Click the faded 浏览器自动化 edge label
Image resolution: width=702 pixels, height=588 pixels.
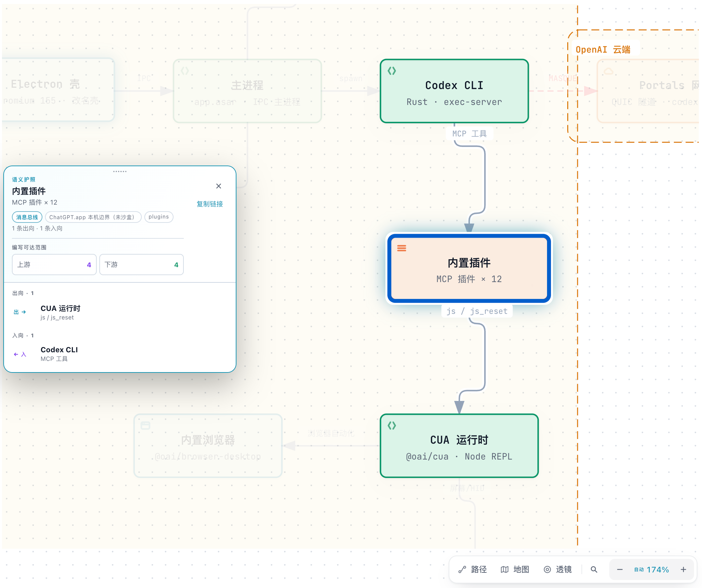pyautogui.click(x=331, y=434)
